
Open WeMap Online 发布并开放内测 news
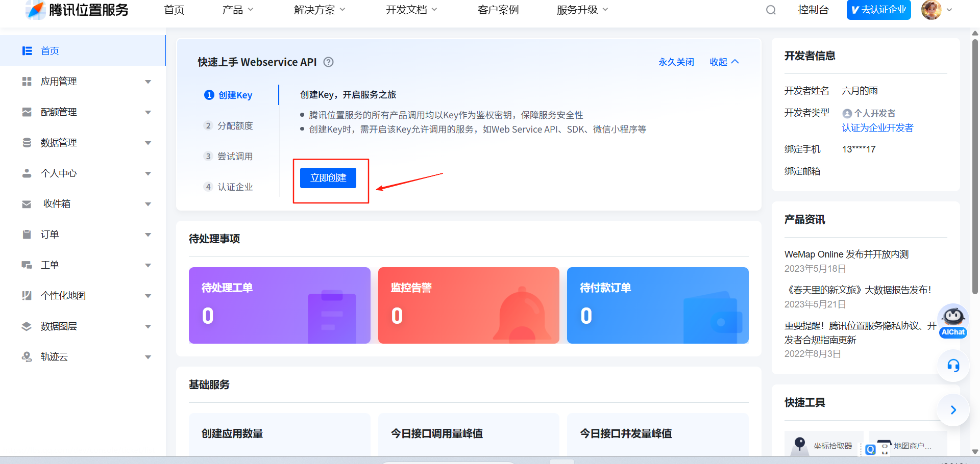pyautogui.click(x=846, y=254)
